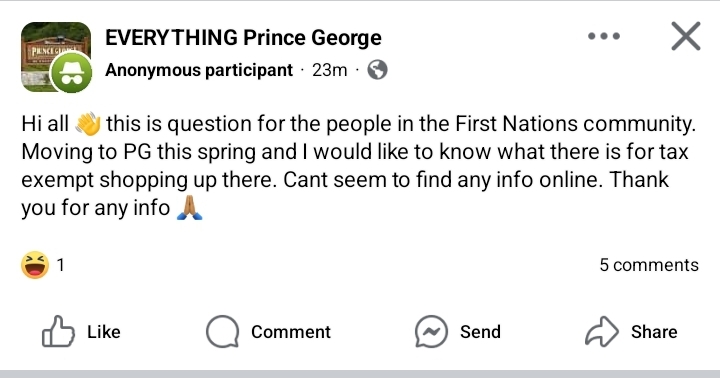Image resolution: width=720 pixels, height=382 pixels.
Task: Open the 23m post timestamp
Action: tap(329, 70)
